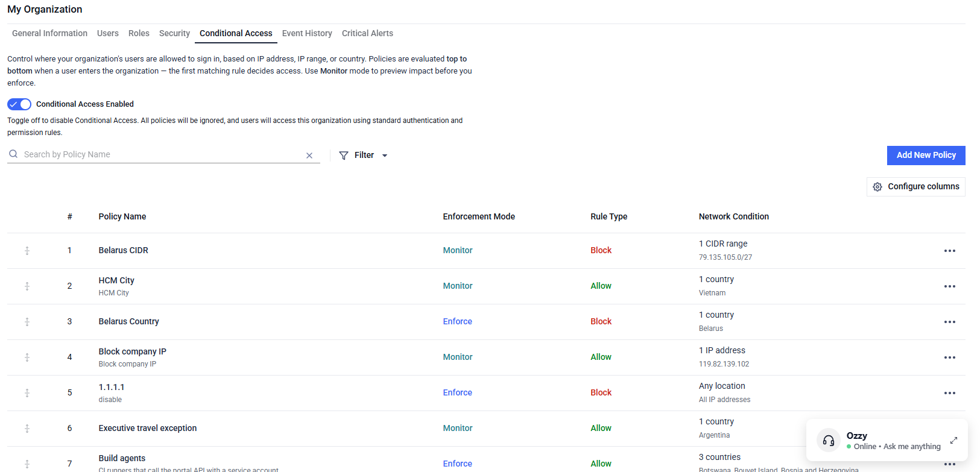
Task: Select the Conditional Access tab
Action: tap(236, 33)
